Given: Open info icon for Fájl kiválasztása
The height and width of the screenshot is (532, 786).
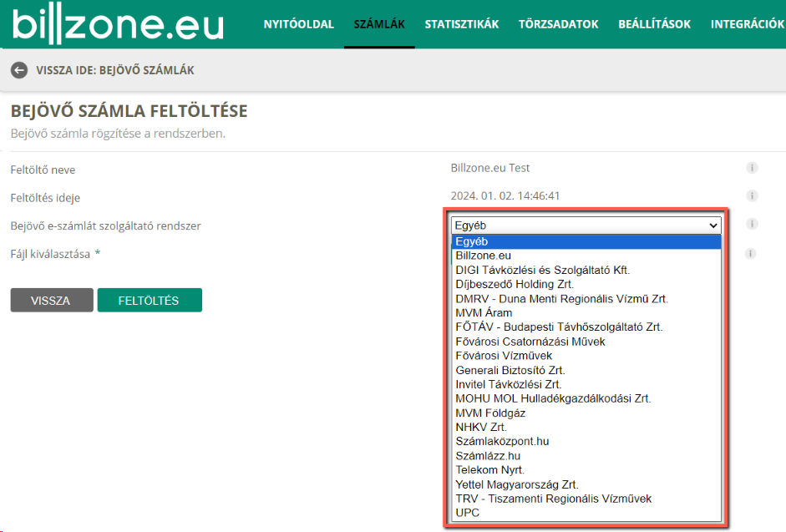Looking at the screenshot, I should coord(750,254).
